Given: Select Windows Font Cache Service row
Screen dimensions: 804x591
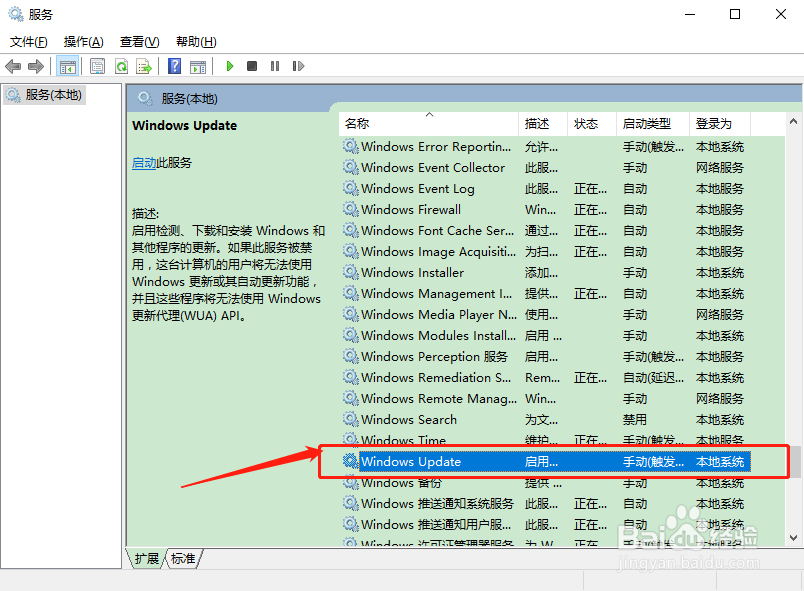Looking at the screenshot, I should pyautogui.click(x=546, y=231).
